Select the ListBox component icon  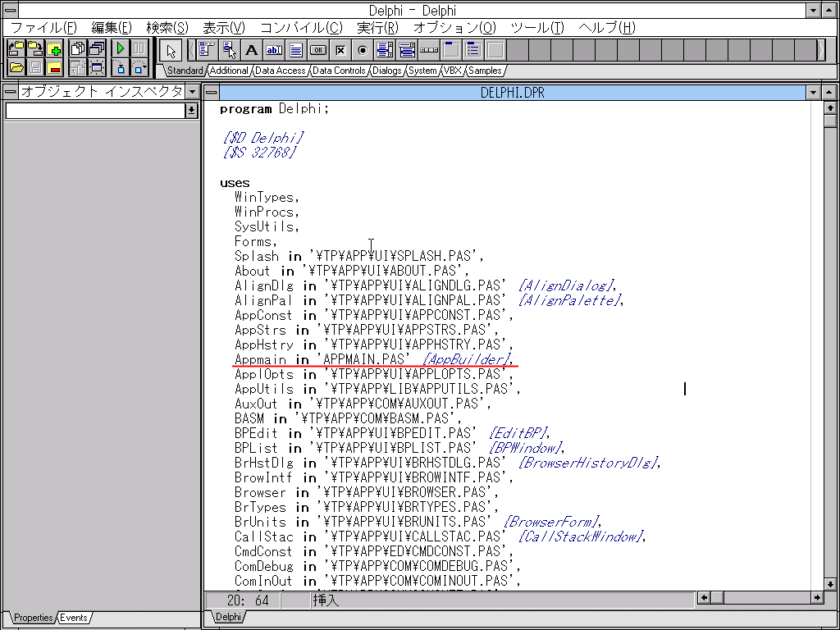(x=386, y=50)
